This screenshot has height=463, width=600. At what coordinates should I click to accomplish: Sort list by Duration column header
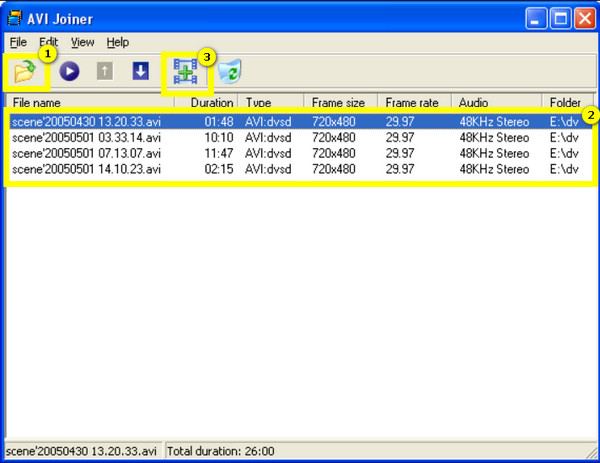(206, 102)
